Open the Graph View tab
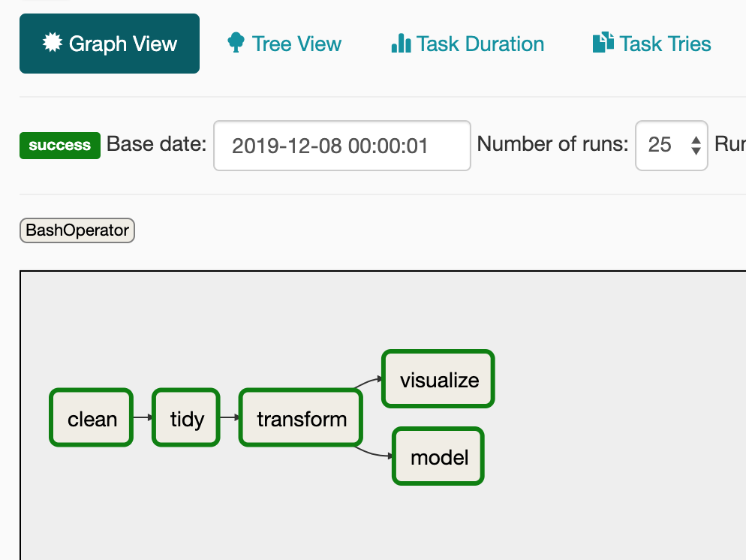The width and height of the screenshot is (746, 560). pyautogui.click(x=110, y=44)
